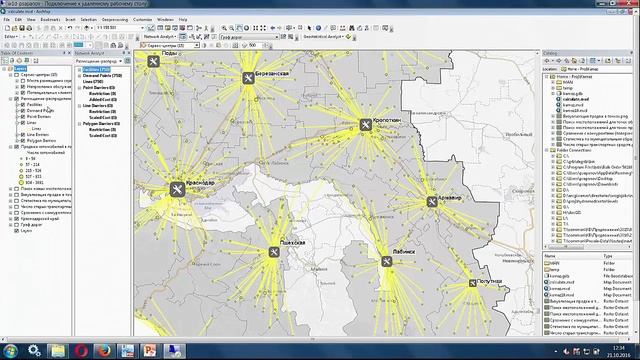Select the Zoom In tool

tap(224, 28)
